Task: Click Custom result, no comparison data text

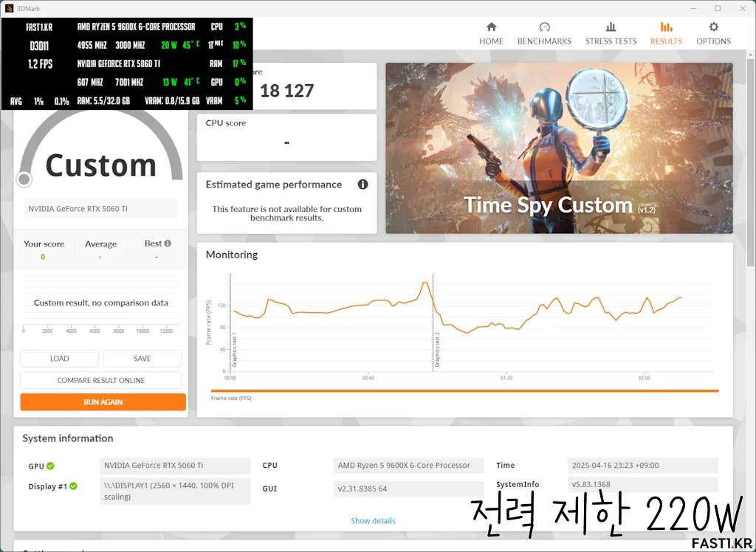Action: pyautogui.click(x=100, y=303)
